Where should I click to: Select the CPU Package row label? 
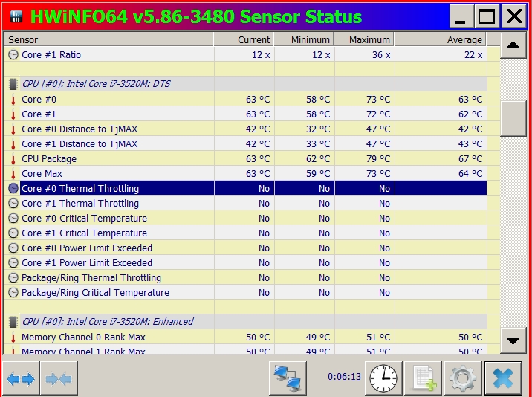(49, 159)
